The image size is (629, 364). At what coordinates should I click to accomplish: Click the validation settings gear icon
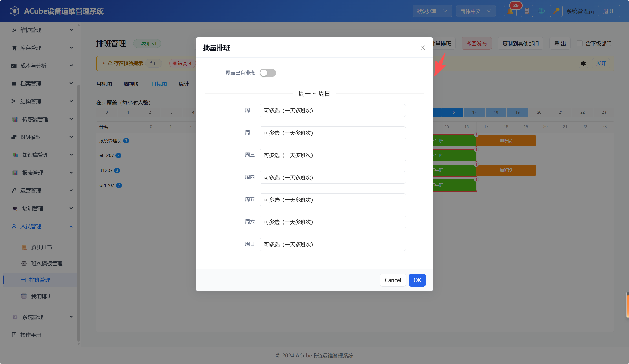tap(583, 63)
